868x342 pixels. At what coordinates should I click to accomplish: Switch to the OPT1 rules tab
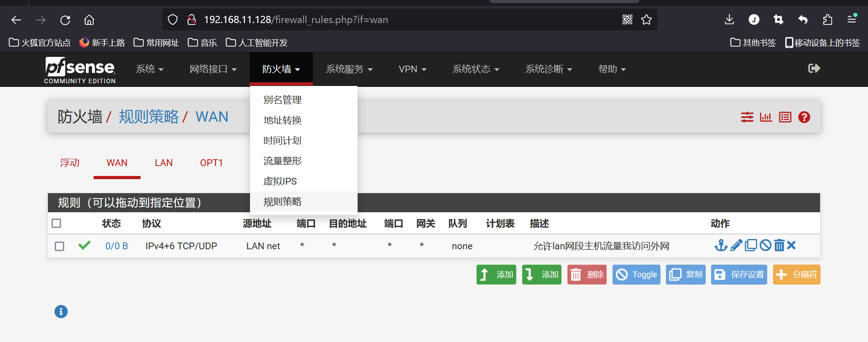[212, 163]
